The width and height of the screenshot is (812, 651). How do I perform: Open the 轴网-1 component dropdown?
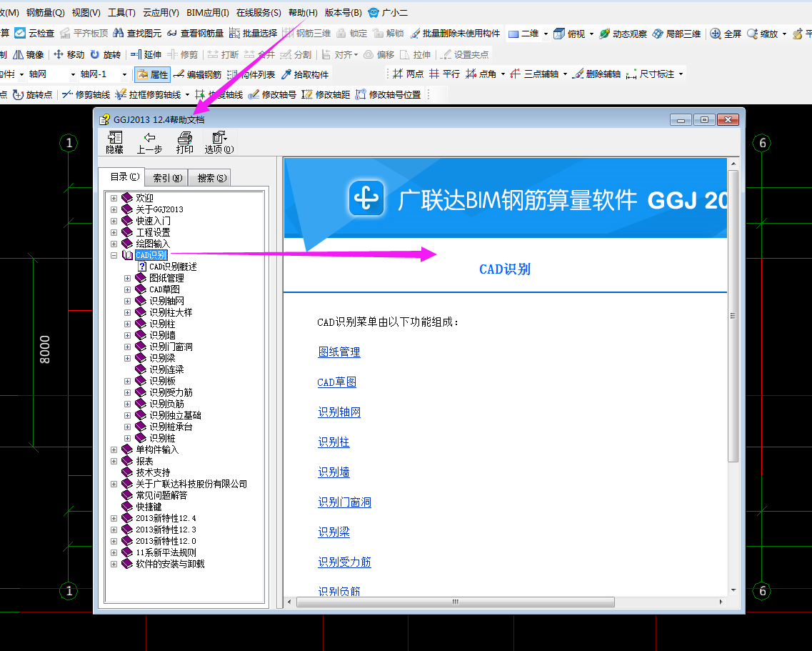pyautogui.click(x=124, y=74)
